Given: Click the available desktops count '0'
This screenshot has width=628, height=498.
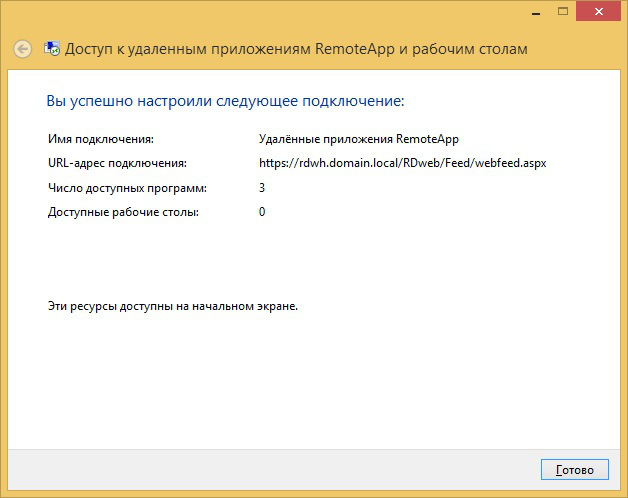Looking at the screenshot, I should [x=262, y=212].
